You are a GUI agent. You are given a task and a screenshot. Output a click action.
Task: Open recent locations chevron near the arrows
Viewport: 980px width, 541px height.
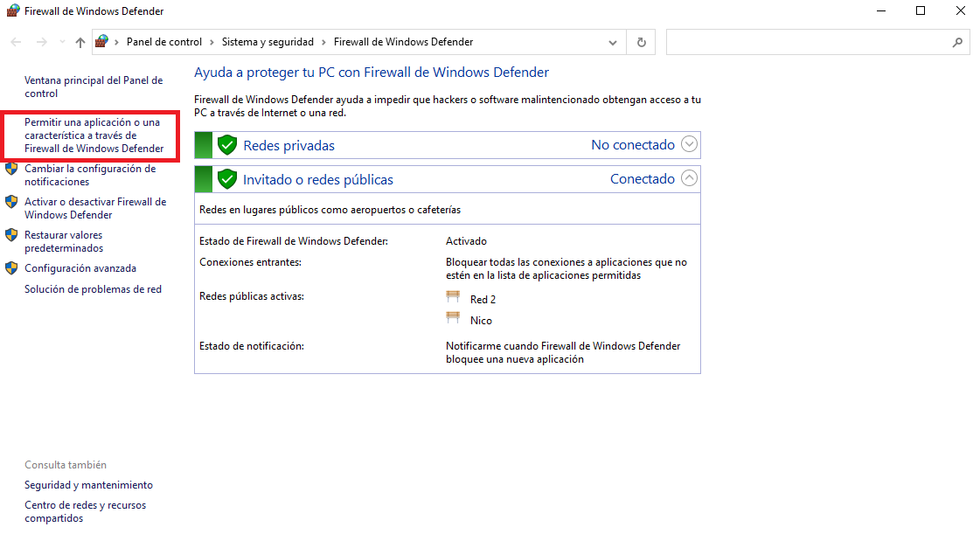(62, 42)
